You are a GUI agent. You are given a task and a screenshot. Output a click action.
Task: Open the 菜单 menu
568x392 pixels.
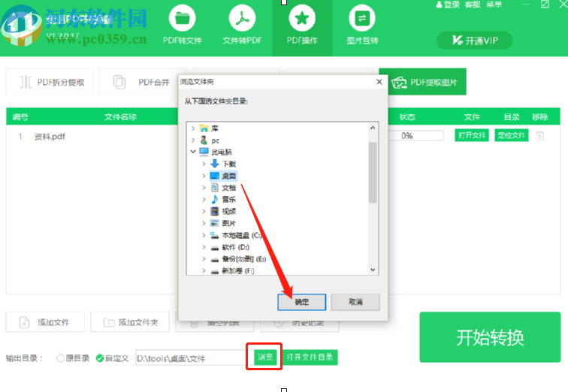[494, 5]
